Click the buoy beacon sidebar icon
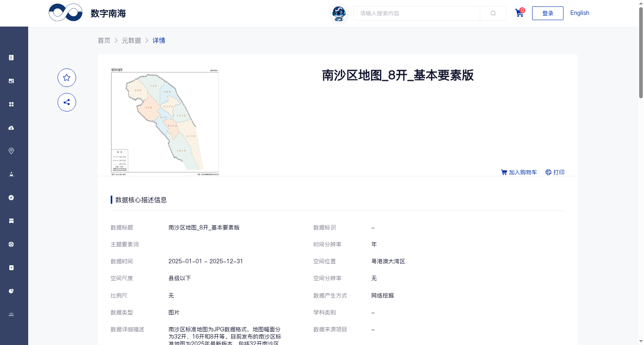 (x=11, y=174)
